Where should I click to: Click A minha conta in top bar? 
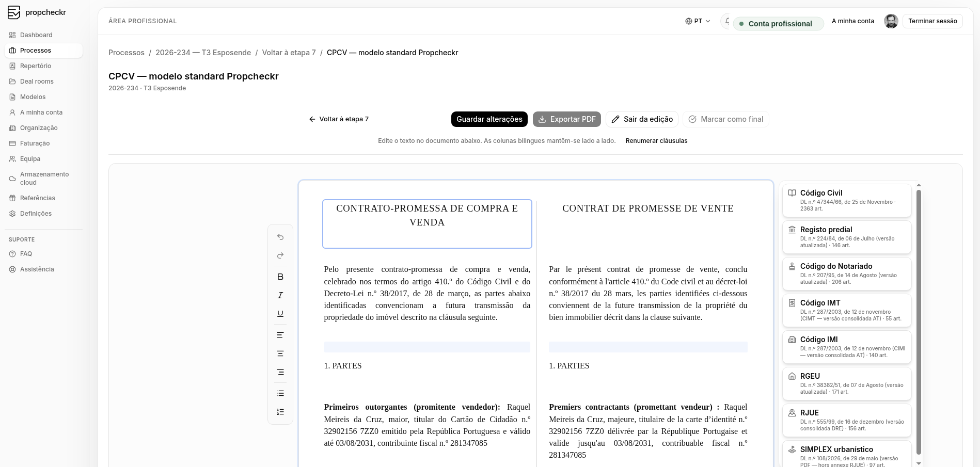click(853, 21)
